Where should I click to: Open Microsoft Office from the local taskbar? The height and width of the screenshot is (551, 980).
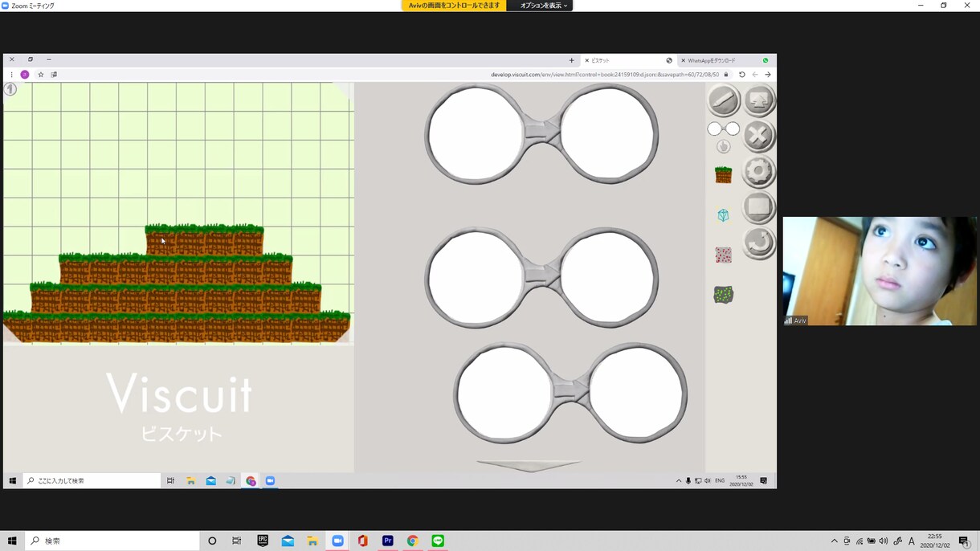pyautogui.click(x=362, y=541)
